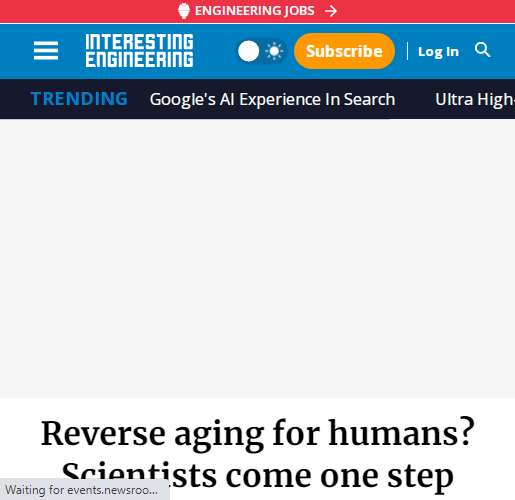This screenshot has height=500, width=515.
Task: Open the Log In link
Action: (438, 52)
